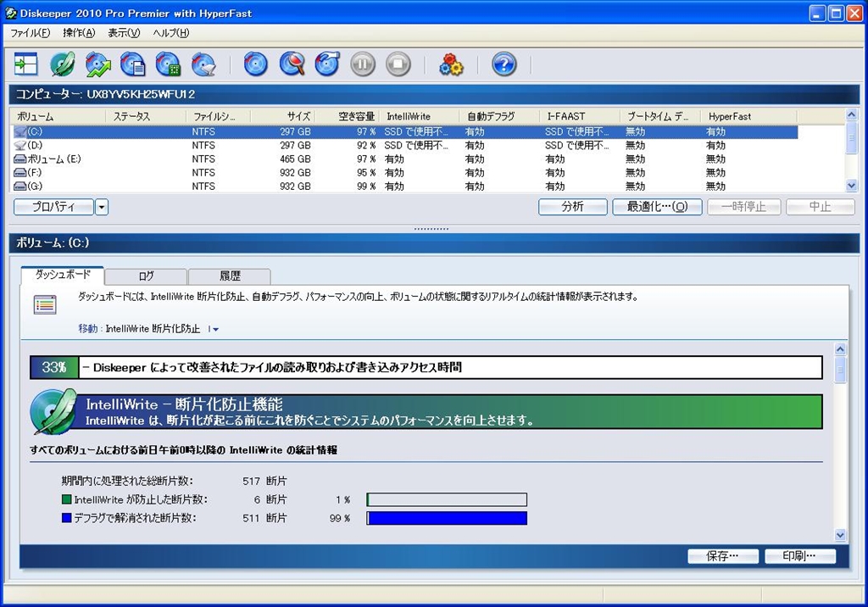Click the 保存 button

pos(722,556)
